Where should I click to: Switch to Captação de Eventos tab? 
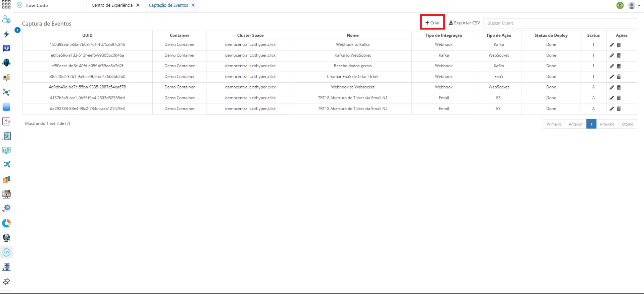[168, 5]
